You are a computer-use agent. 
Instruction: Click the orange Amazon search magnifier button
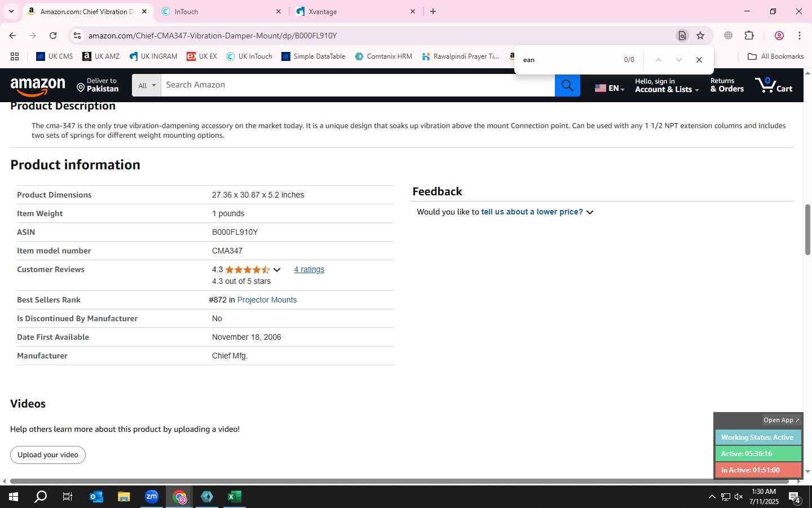(567, 85)
